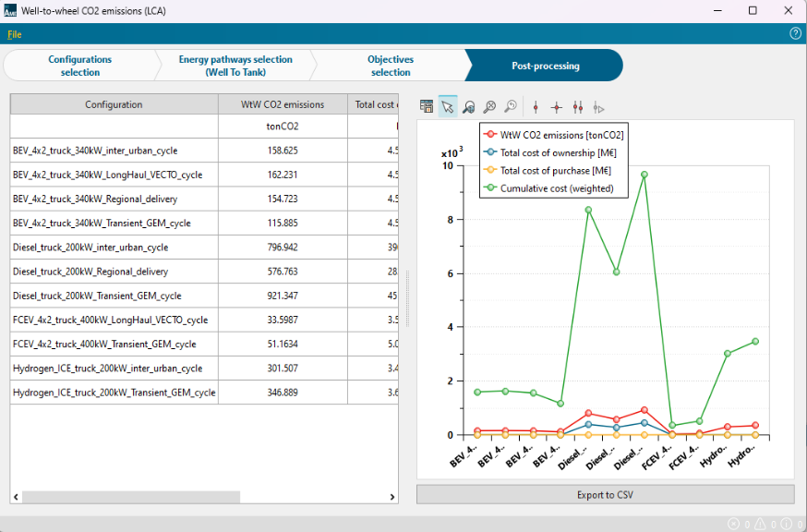The image size is (807, 532).
Task: Click the table's horizontal scrollbar
Action: coord(131,497)
